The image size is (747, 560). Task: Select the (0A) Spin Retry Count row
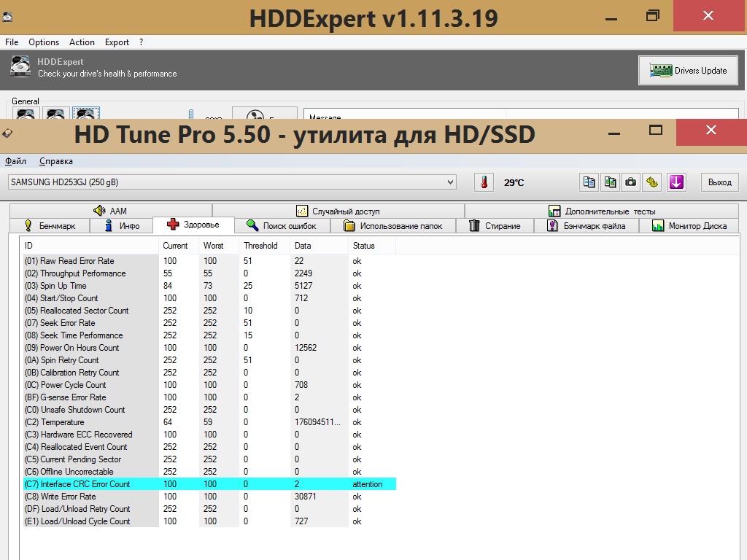[209, 360]
